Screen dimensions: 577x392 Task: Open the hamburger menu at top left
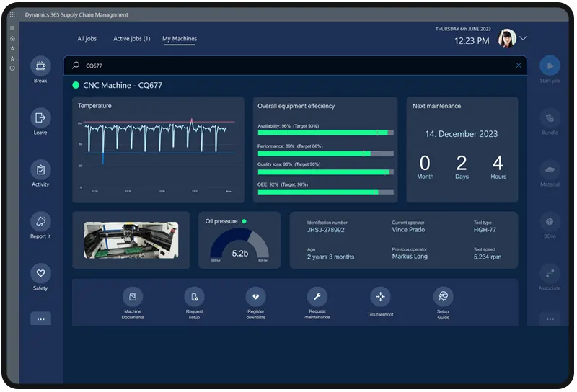pyautogui.click(x=12, y=28)
